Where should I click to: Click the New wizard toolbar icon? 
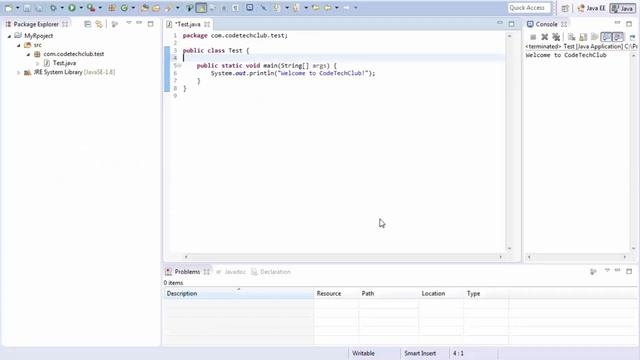(9, 8)
